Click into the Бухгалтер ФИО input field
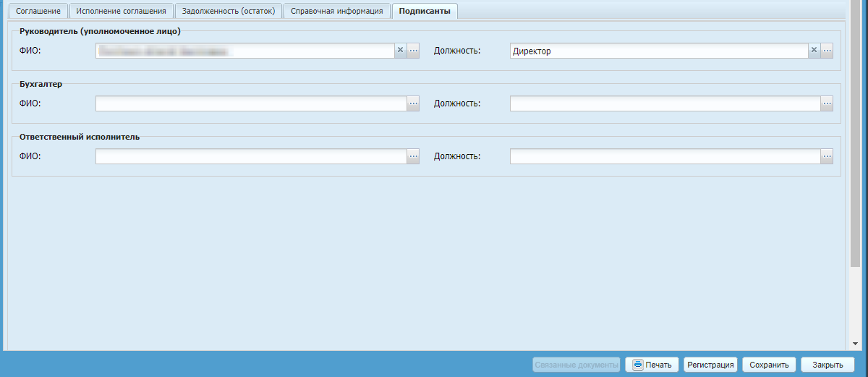868x377 pixels. [x=251, y=103]
